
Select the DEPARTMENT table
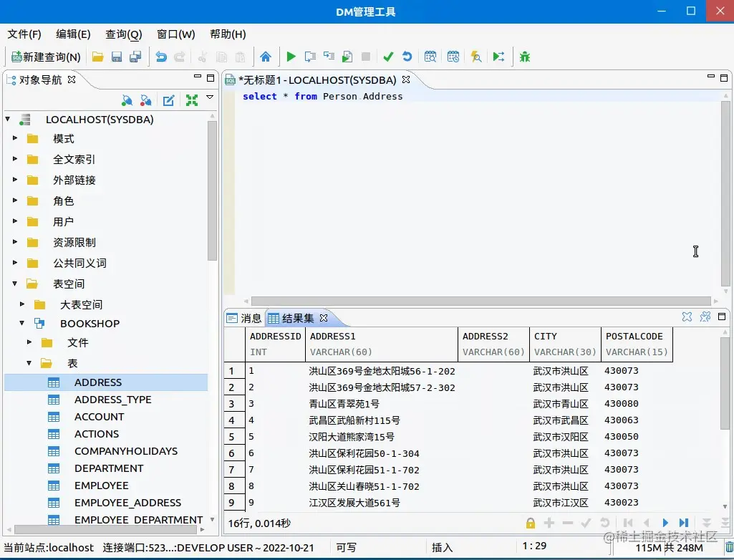109,468
